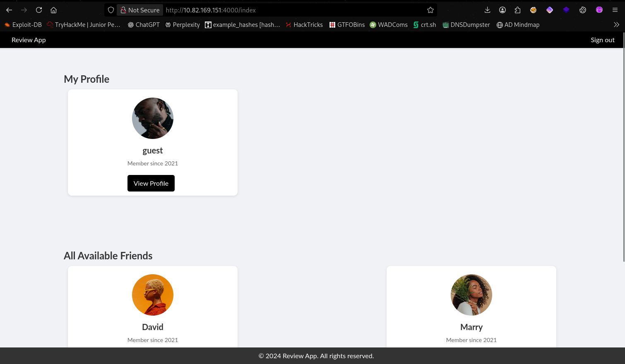This screenshot has width=625, height=364.
Task: Click the Review App header link
Action: [29, 40]
